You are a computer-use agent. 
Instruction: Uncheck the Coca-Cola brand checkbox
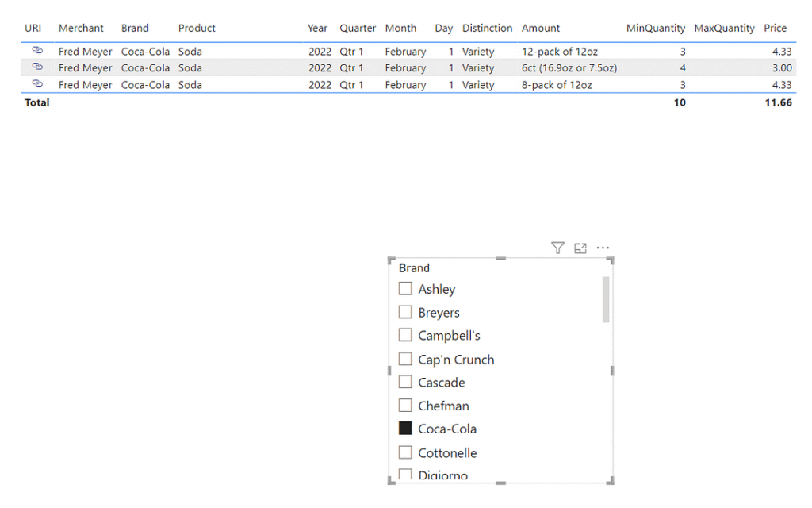[405, 428]
